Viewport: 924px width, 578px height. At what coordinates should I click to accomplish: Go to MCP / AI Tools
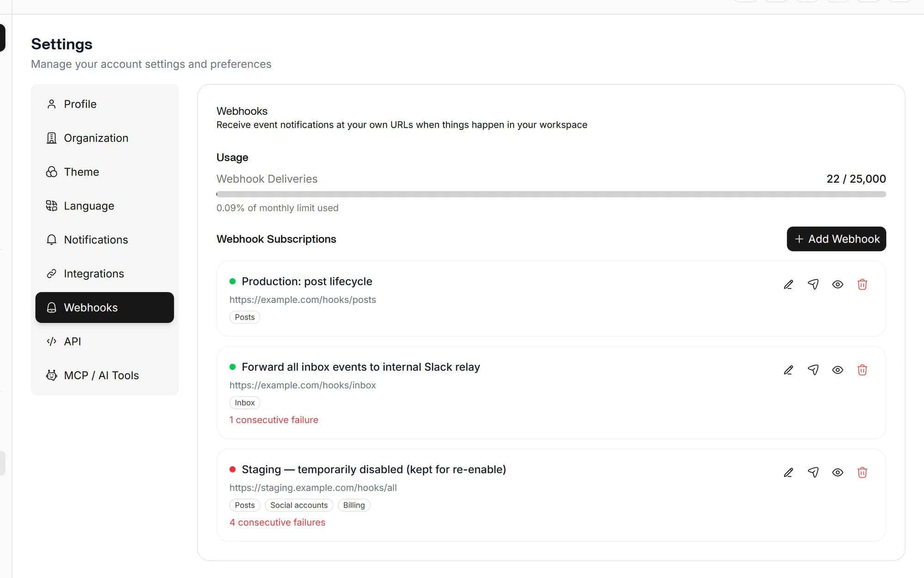click(104, 375)
